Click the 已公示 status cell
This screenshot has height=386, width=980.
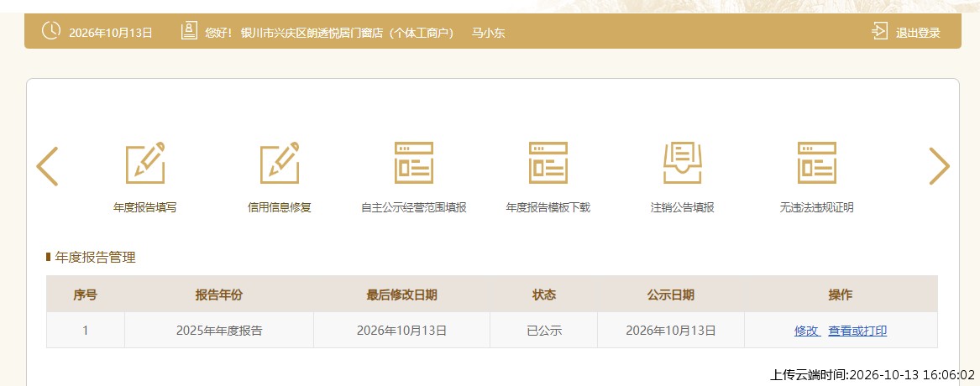click(544, 331)
